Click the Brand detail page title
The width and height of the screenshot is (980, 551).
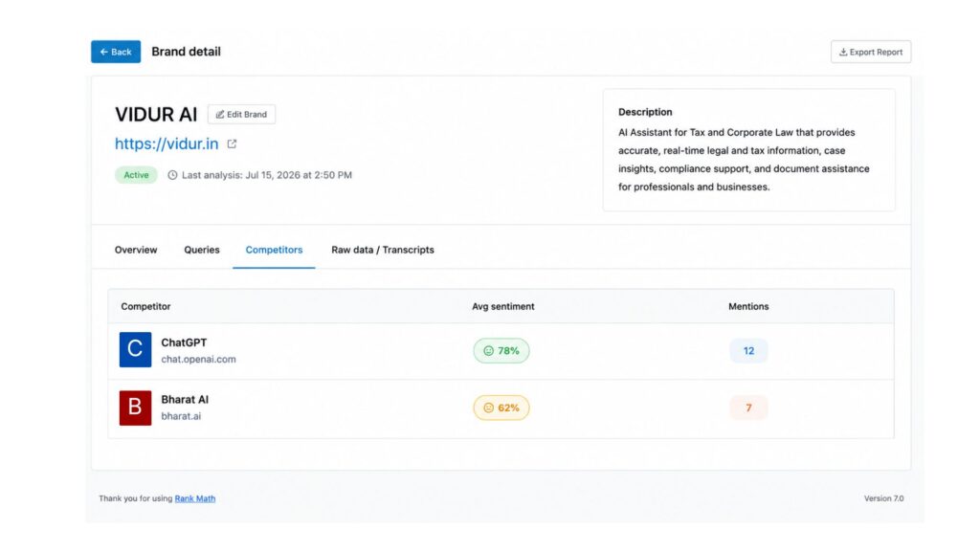click(x=187, y=52)
